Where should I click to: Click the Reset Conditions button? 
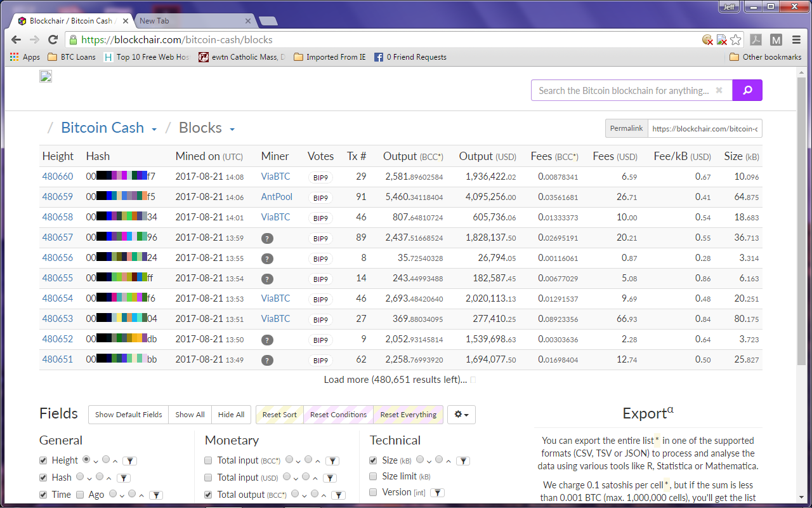[x=339, y=415]
